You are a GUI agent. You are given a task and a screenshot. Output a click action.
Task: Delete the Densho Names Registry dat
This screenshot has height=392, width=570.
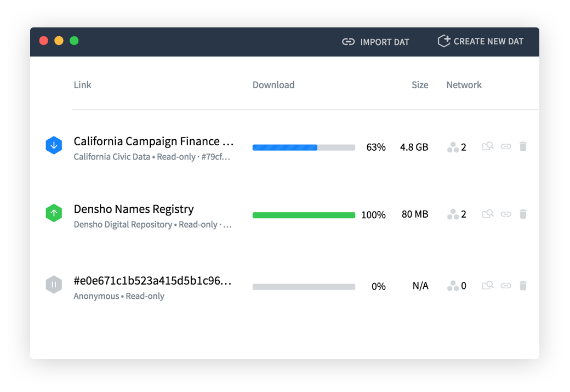(523, 214)
